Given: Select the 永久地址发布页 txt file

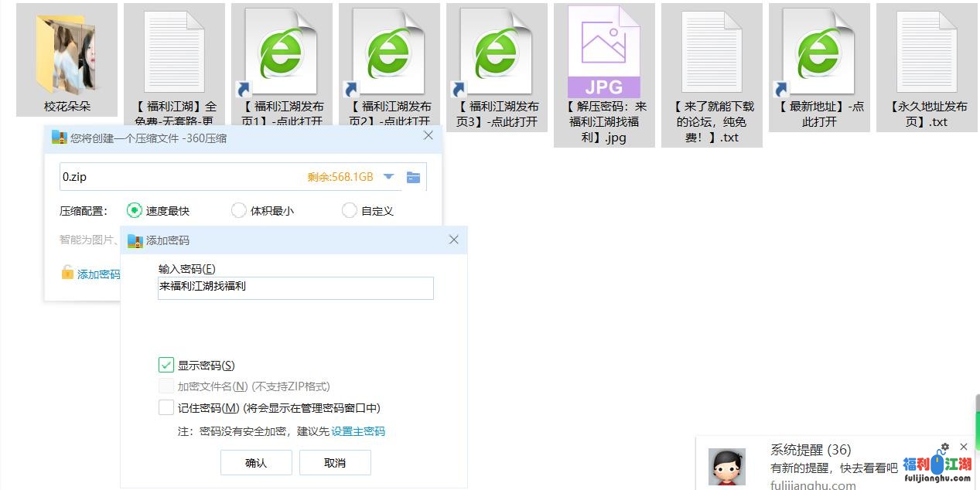Looking at the screenshot, I should pyautogui.click(x=927, y=51).
